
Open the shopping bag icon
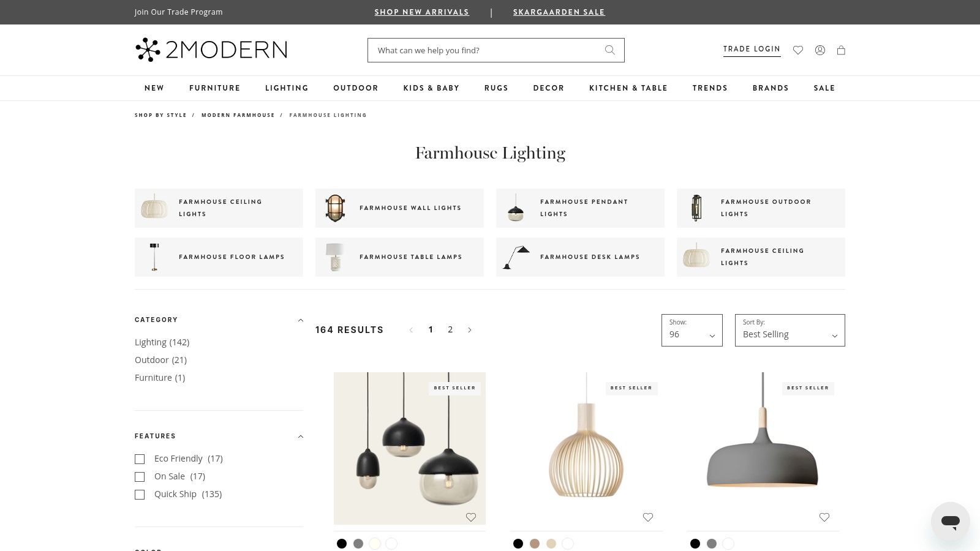(841, 50)
